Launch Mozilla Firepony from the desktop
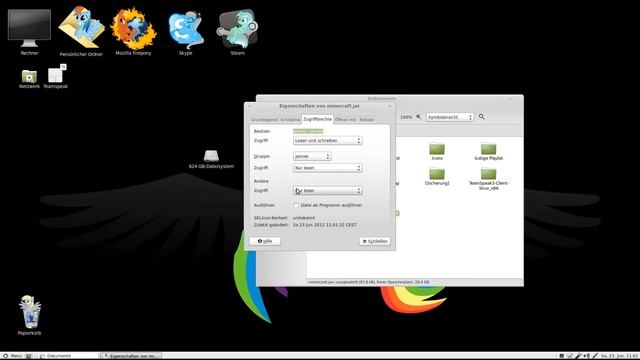The height and width of the screenshot is (360, 640). [x=133, y=32]
